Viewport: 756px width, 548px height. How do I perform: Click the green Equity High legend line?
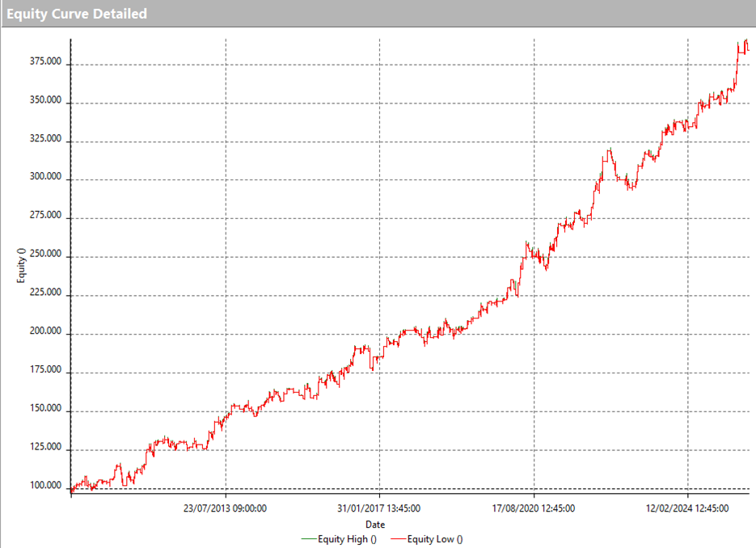click(x=309, y=538)
